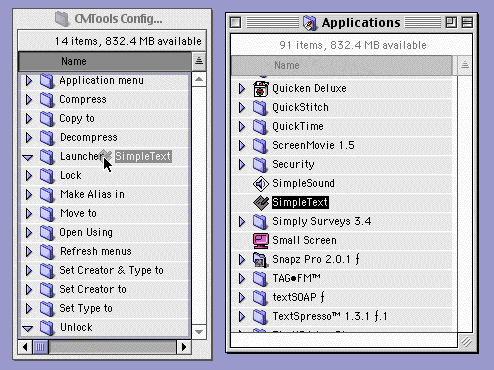
Task: Click the Quicken Deluxe application icon
Action: [x=261, y=89]
